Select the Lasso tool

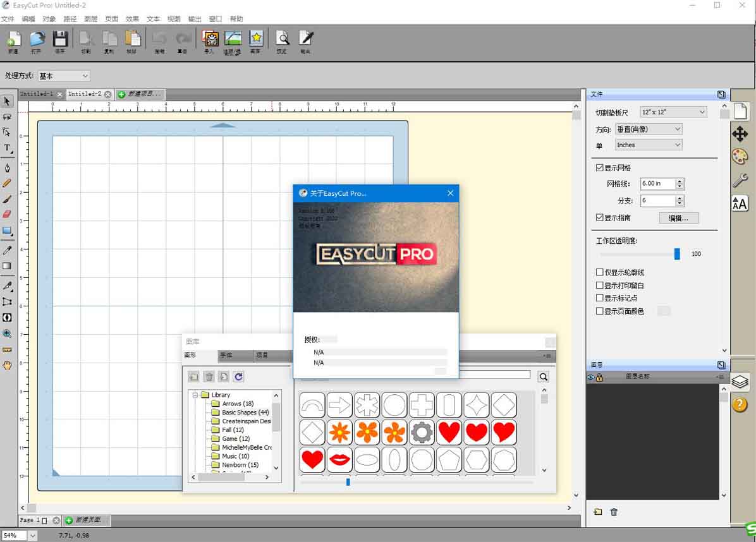7,117
